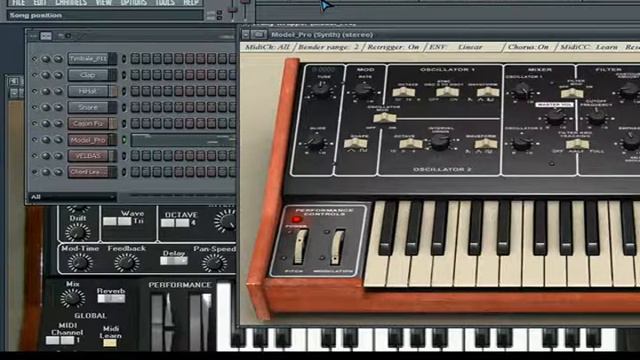Click the volume knob of the VELBAS channel
Image resolution: width=640 pixels, height=360 pixels.
[x=58, y=156]
